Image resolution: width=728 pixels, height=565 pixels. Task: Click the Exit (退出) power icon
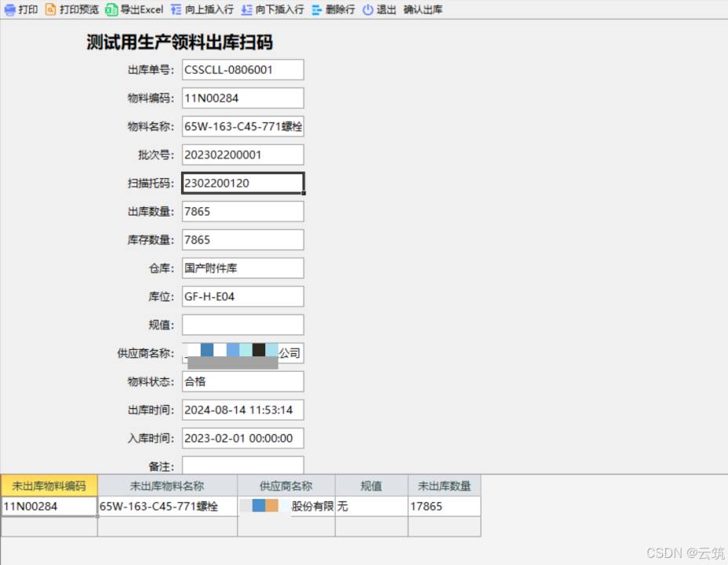click(x=368, y=10)
